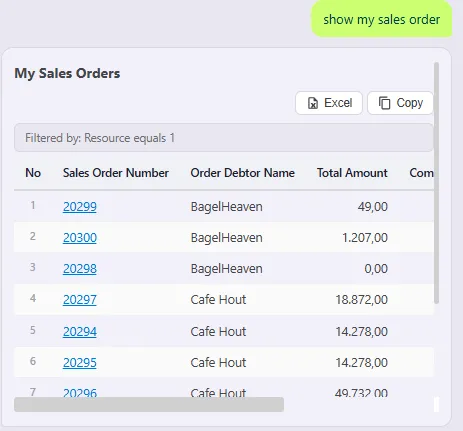The image size is (463, 431).
Task: Click the total amount 18.872,00
Action: coord(361,300)
